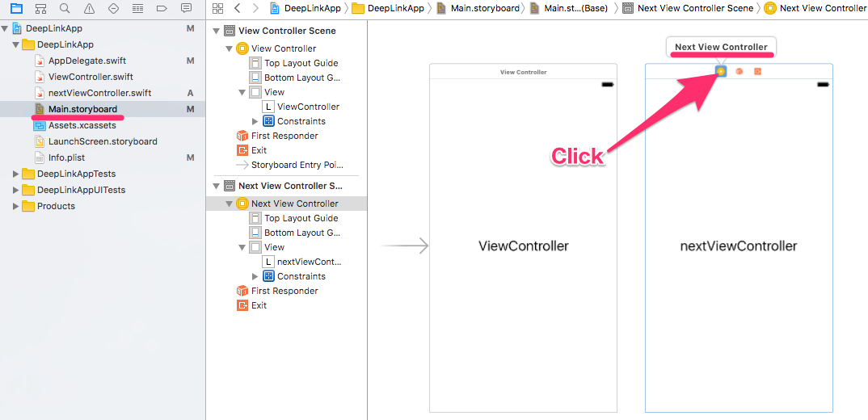Collapse the View Controller outline item
868x420 pixels.
(230, 48)
